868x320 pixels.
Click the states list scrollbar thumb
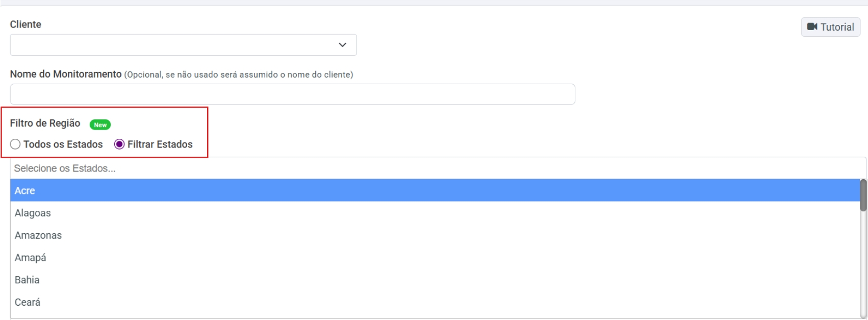(x=863, y=195)
